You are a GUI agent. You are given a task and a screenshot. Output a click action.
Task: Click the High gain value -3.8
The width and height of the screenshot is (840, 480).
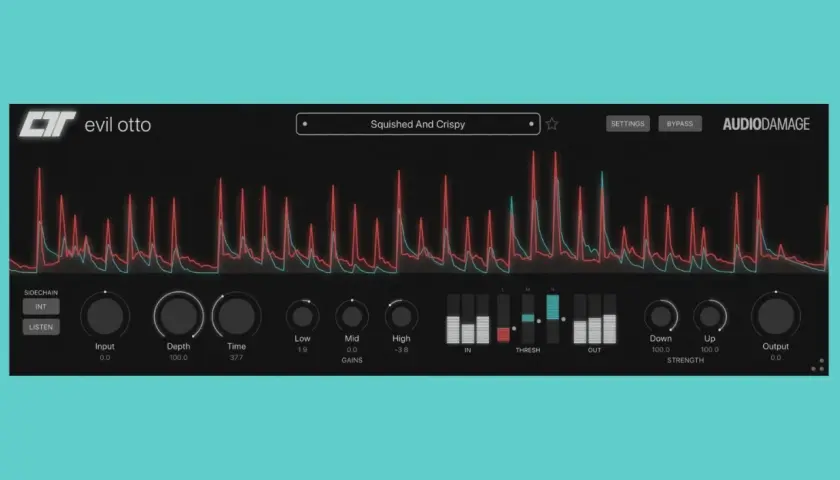(x=401, y=350)
